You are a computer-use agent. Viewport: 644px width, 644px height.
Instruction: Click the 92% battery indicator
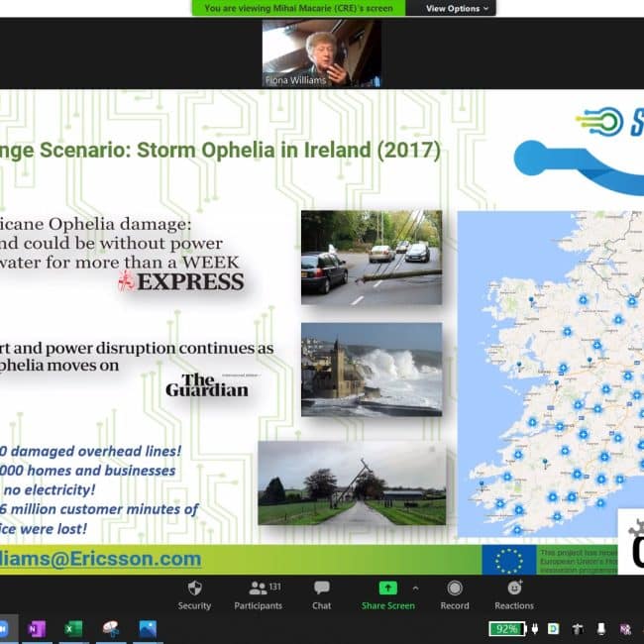(507, 629)
